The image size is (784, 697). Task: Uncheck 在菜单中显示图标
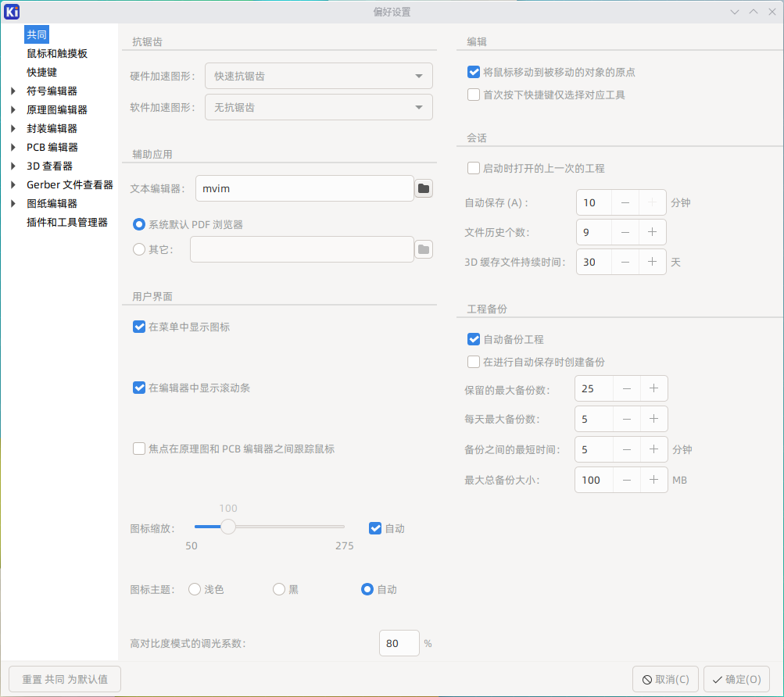click(x=140, y=327)
